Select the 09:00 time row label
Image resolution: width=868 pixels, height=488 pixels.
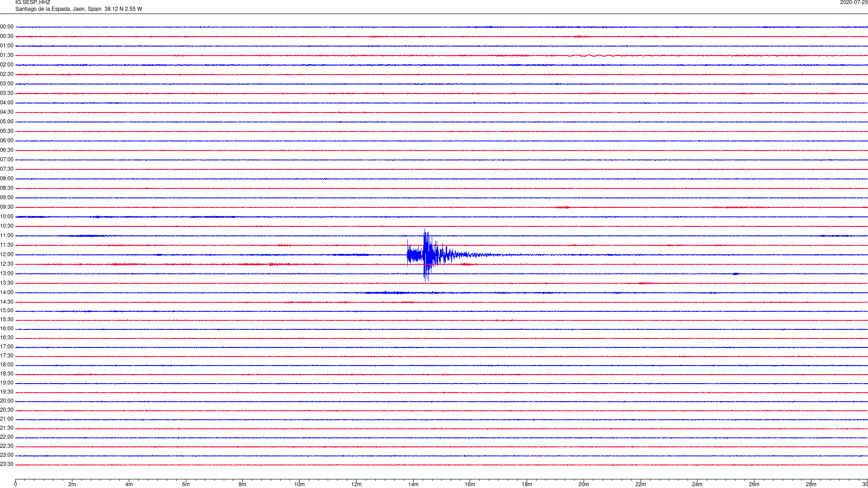click(7, 198)
